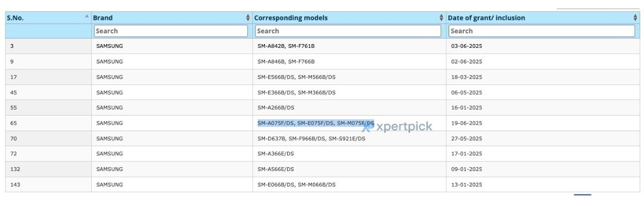Click sort arrows on Brand column

pos(248,18)
